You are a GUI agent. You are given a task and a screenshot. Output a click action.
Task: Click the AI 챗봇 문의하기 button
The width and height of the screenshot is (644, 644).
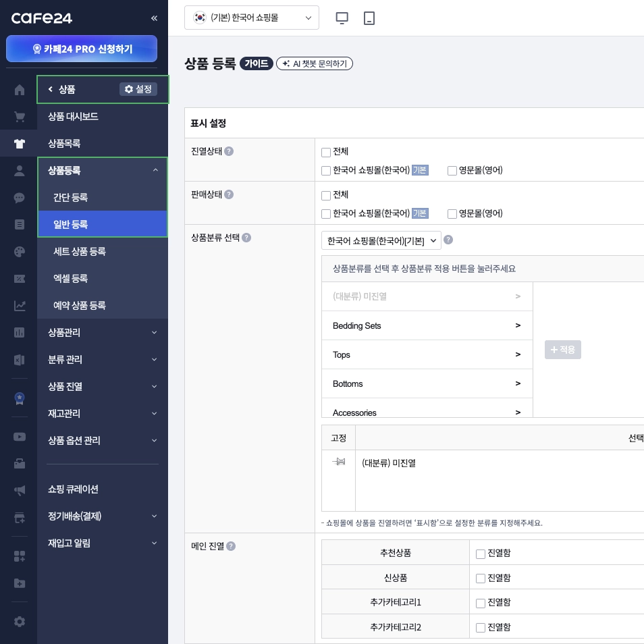[315, 63]
